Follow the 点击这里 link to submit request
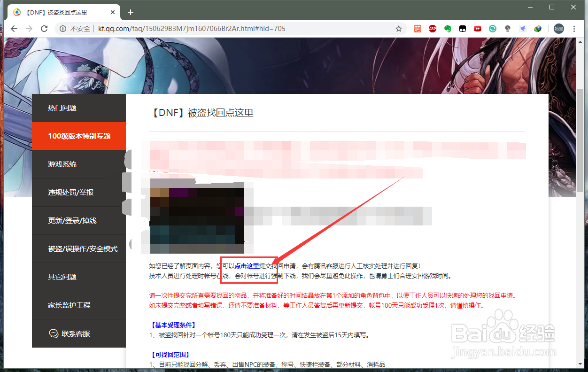Viewport: 588px width, 372px height. [x=247, y=266]
